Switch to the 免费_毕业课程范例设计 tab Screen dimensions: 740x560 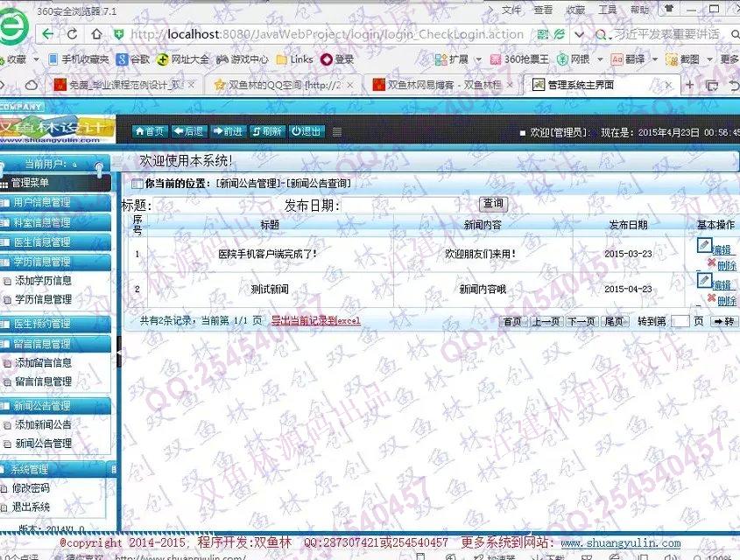coord(123,85)
